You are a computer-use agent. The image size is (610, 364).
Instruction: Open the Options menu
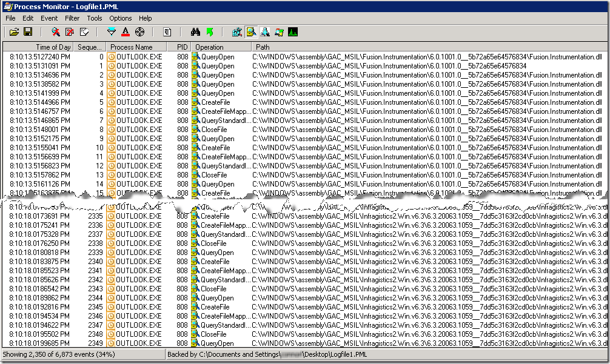coord(120,18)
